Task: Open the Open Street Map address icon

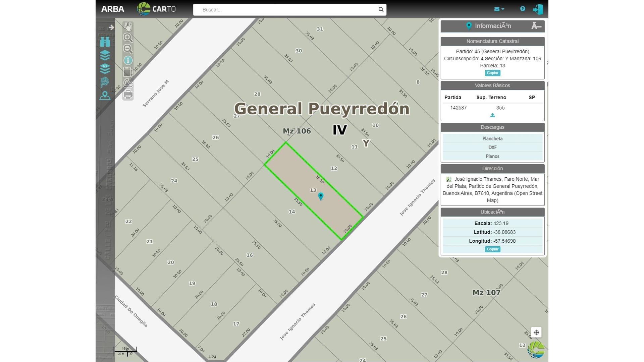Action: tap(449, 179)
